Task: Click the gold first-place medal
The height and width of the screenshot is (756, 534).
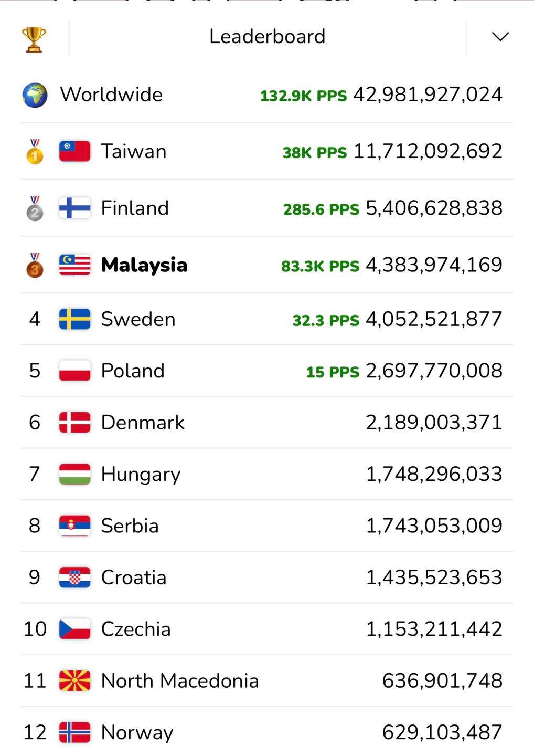Action: [35, 151]
